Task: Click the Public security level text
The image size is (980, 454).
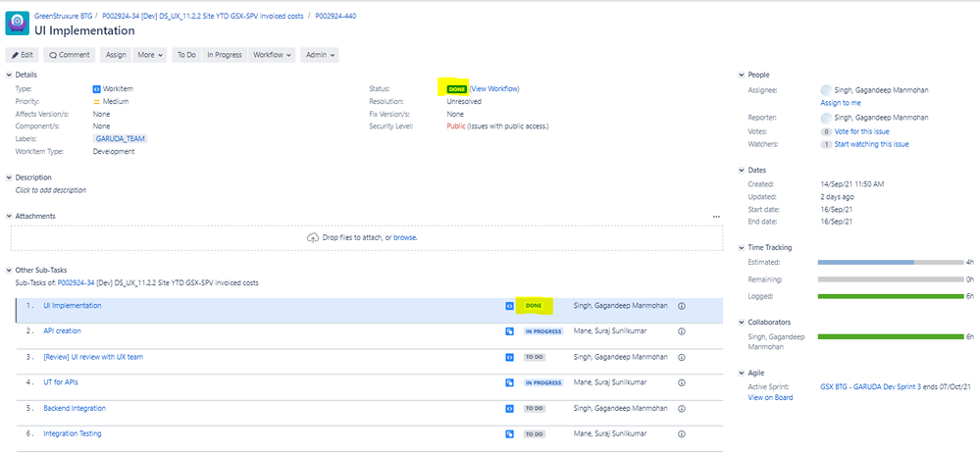Action: click(x=456, y=126)
